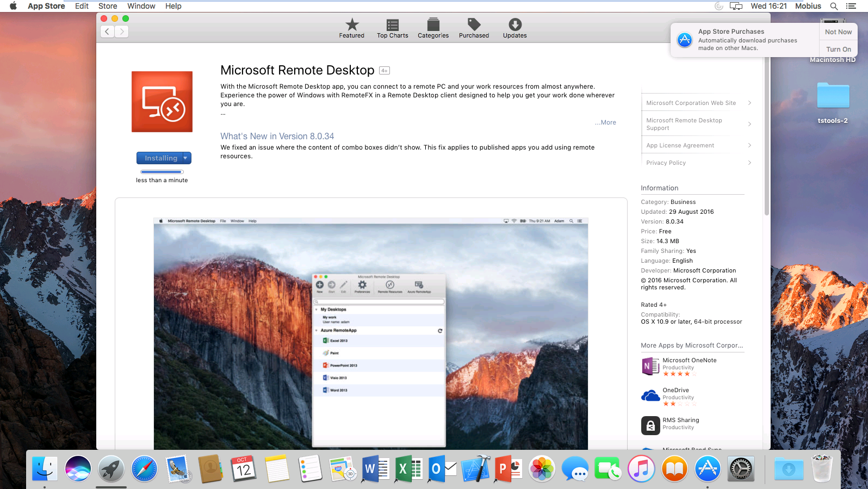The width and height of the screenshot is (868, 489).
Task: Open Microsoft Remote Desktop Support link
Action: pyautogui.click(x=684, y=124)
